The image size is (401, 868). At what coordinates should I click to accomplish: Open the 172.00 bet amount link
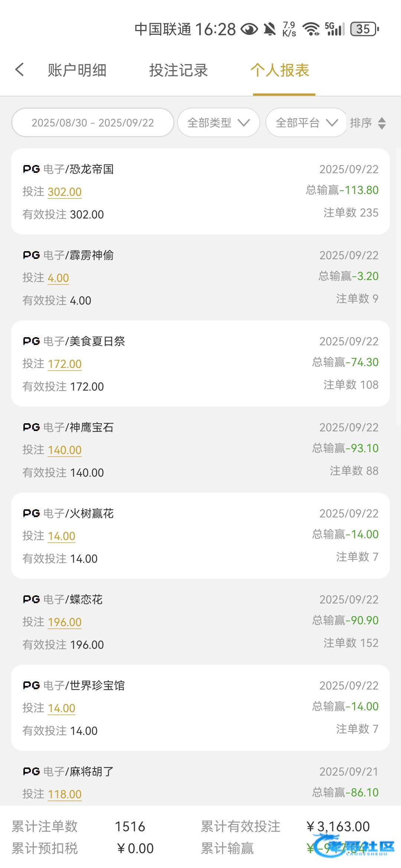65,364
